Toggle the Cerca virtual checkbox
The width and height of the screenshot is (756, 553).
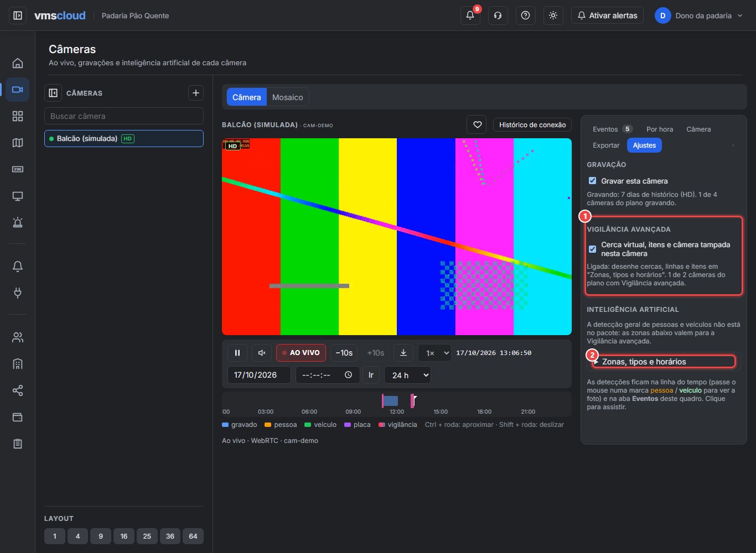(592, 249)
